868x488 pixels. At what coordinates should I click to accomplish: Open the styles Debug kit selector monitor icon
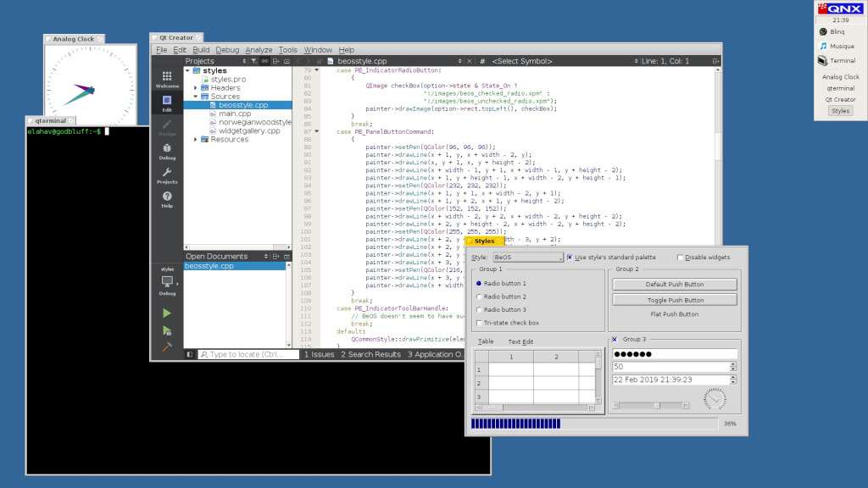pyautogui.click(x=167, y=282)
